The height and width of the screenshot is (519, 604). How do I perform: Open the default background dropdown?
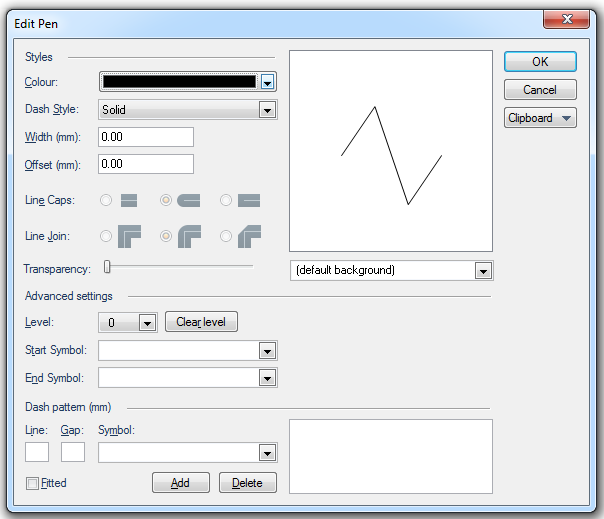coord(483,270)
